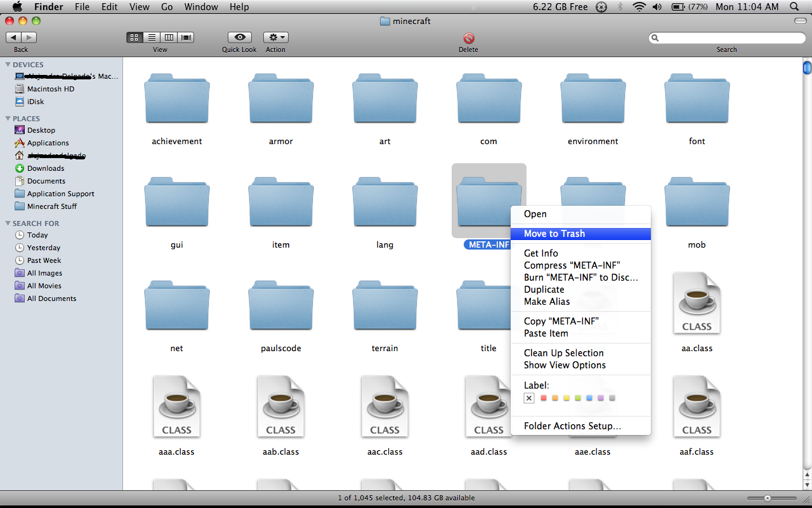This screenshot has height=508, width=812.
Task: Click the Delete toolbar icon
Action: 469,38
